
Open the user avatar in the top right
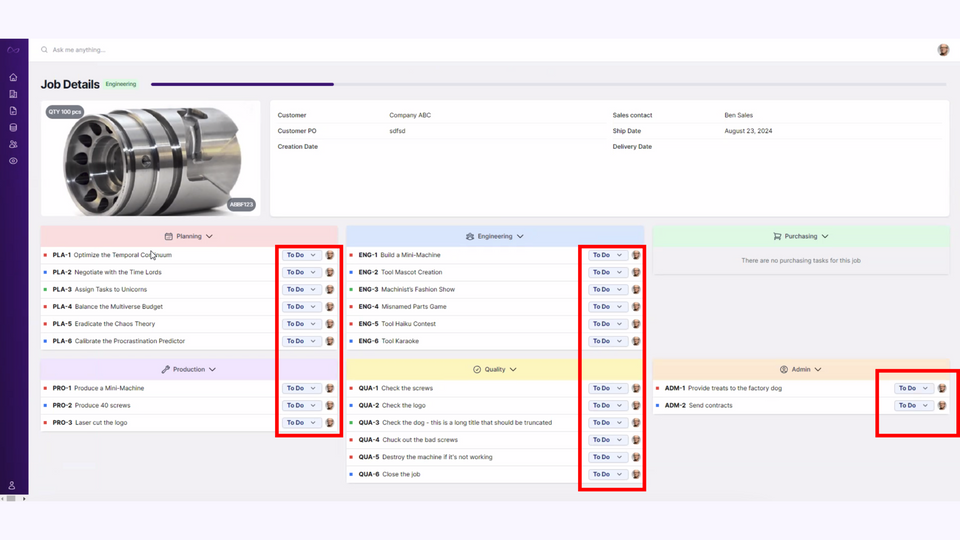click(x=943, y=50)
